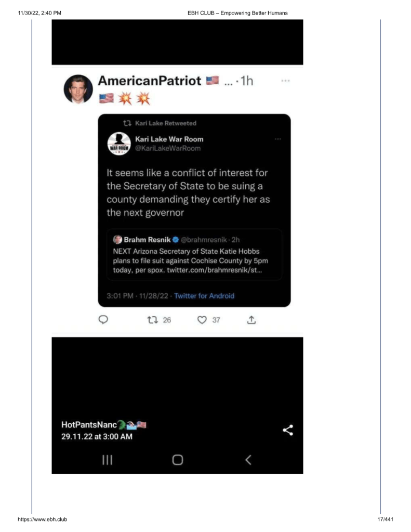Click the AmericanPatriot profile picture
This screenshot has width=411, height=532.
coord(78,88)
